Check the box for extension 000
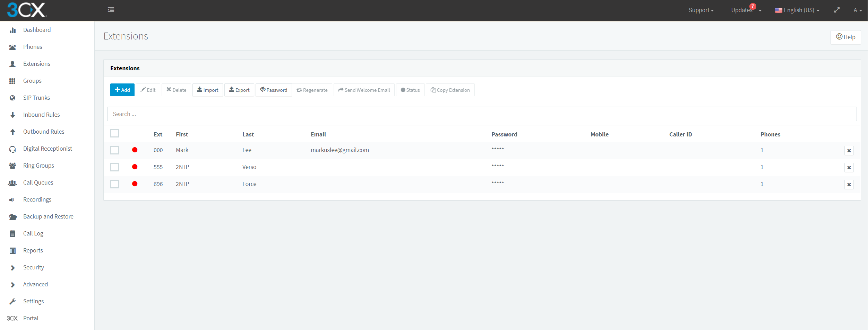Screen dimensions: 868x330 pyautogui.click(x=114, y=150)
